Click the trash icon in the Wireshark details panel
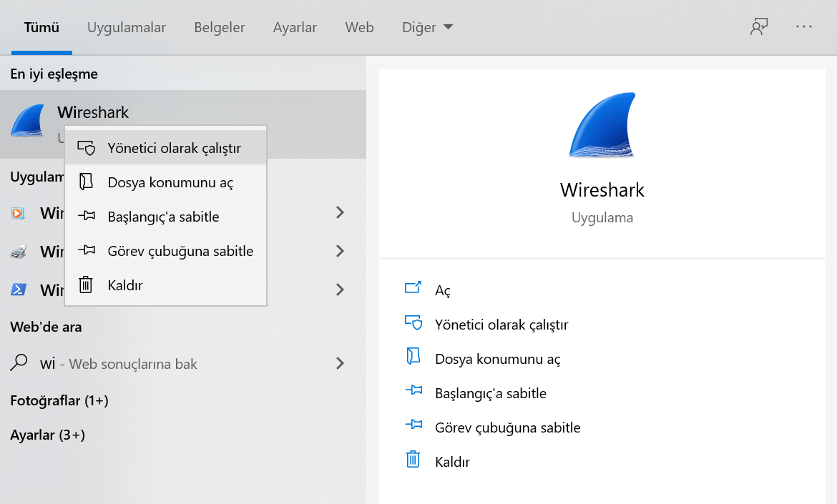837x504 pixels. [x=413, y=459]
